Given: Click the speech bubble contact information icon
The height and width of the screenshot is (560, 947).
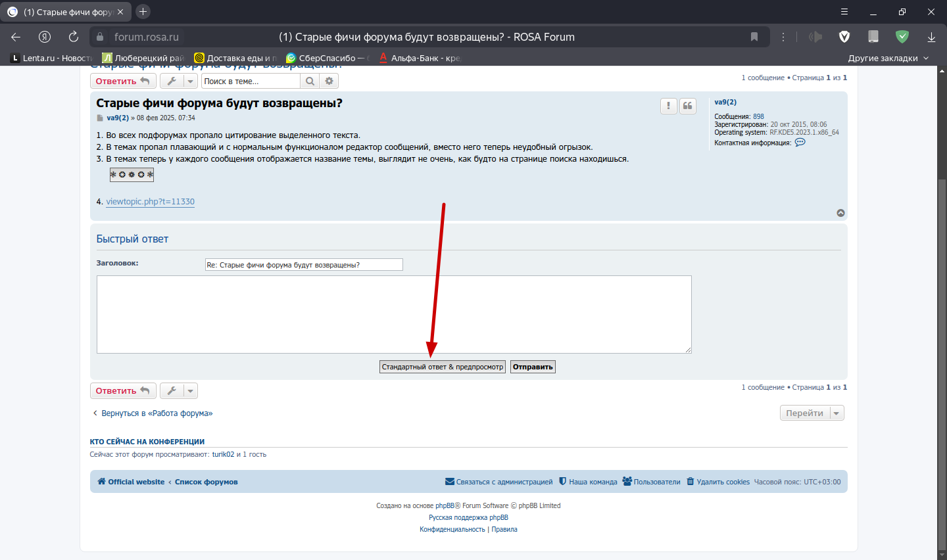Looking at the screenshot, I should [x=800, y=142].
